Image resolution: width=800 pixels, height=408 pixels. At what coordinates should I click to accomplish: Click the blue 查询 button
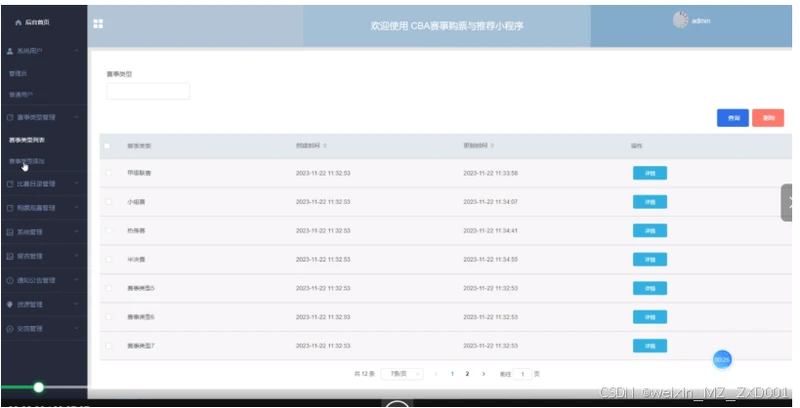[x=733, y=118]
